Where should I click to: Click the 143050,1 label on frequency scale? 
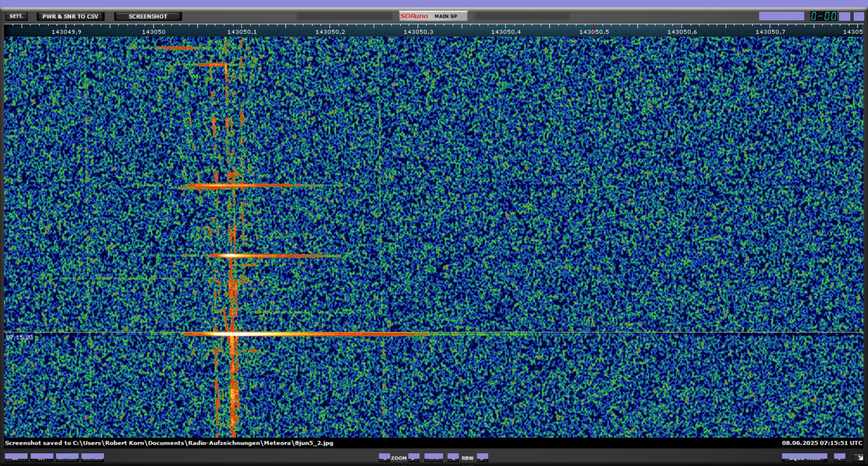click(x=241, y=32)
